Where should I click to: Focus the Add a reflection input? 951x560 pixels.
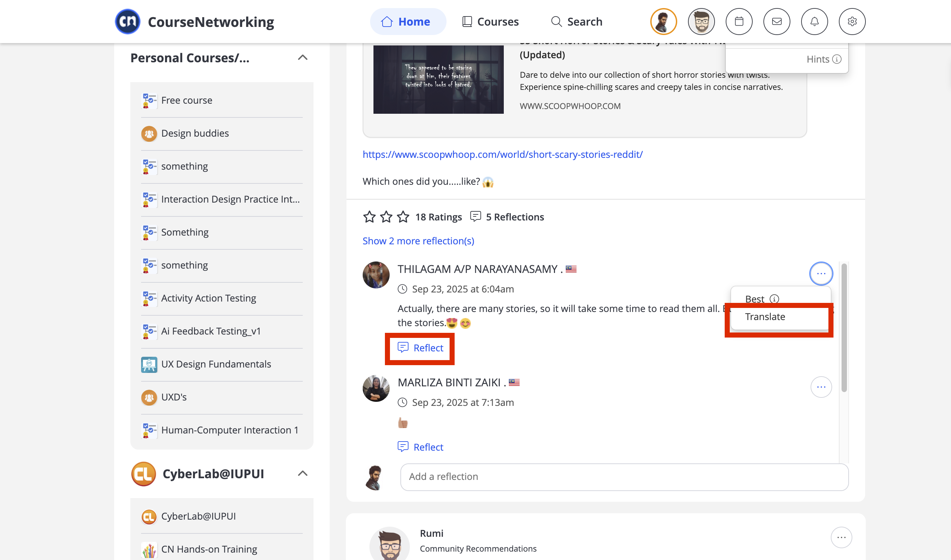pos(624,477)
